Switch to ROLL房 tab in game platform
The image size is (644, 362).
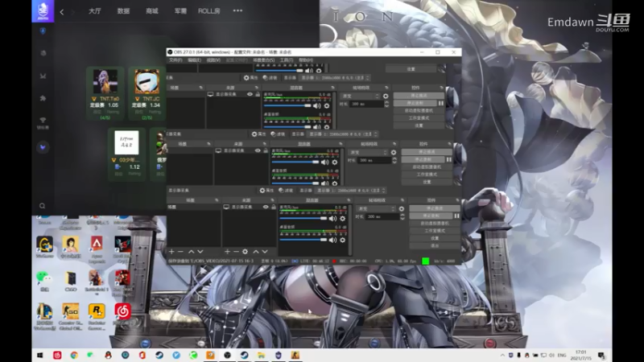pos(209,11)
